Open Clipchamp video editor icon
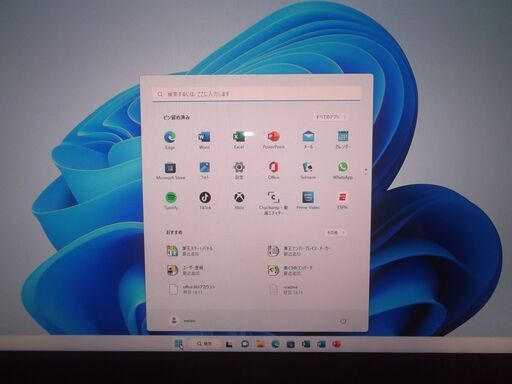Viewport: 512px width, 384px height. click(273, 197)
